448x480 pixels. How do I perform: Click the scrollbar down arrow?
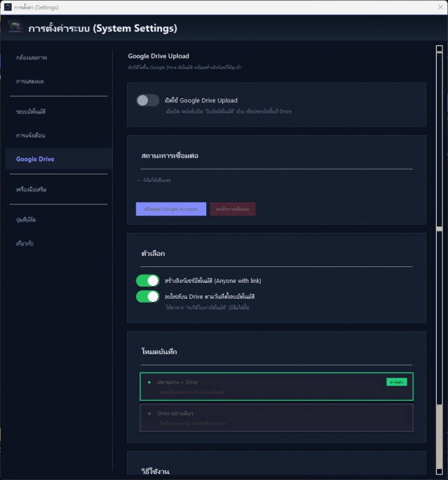[439, 471]
